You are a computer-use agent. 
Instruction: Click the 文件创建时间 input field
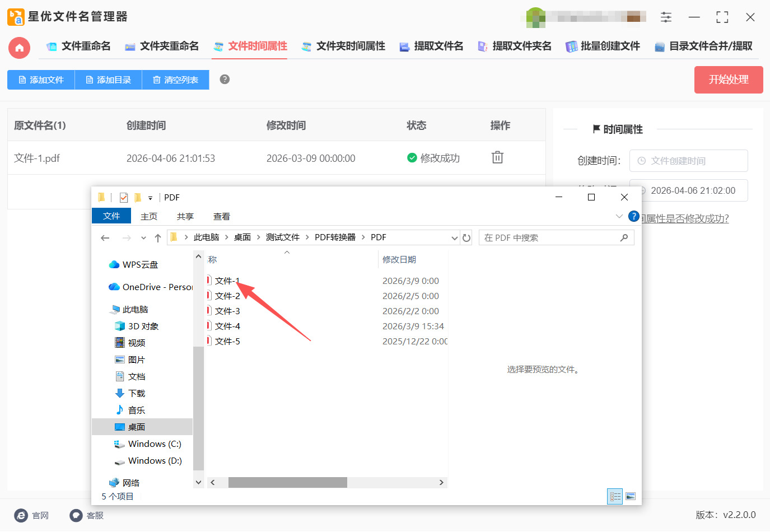pos(689,161)
